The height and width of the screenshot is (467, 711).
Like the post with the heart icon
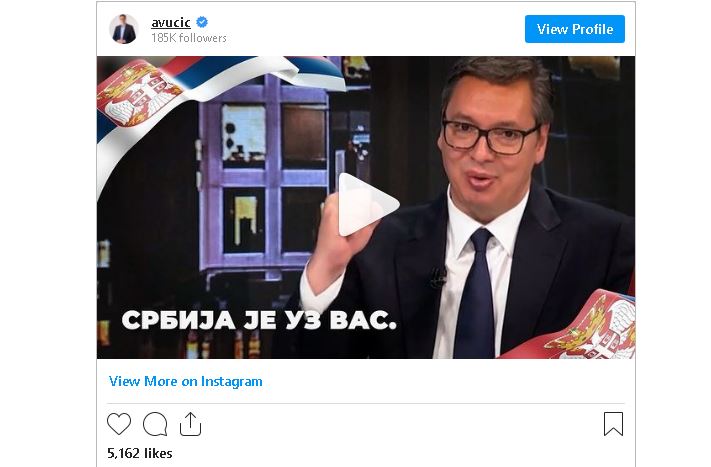click(119, 424)
